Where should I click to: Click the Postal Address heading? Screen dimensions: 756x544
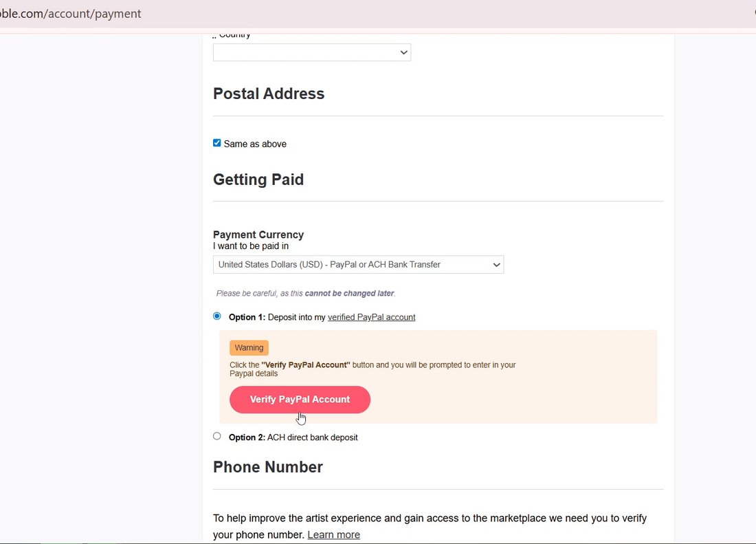(269, 94)
